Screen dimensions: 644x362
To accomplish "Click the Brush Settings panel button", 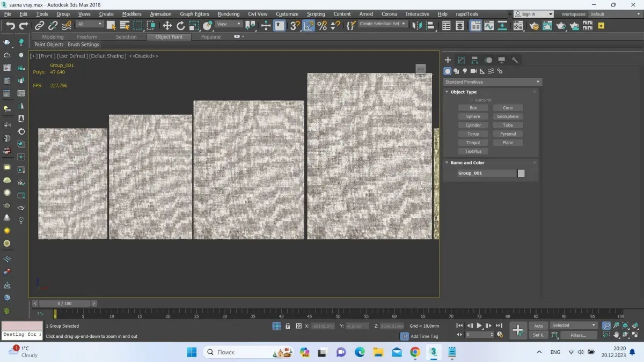I will point(83,45).
